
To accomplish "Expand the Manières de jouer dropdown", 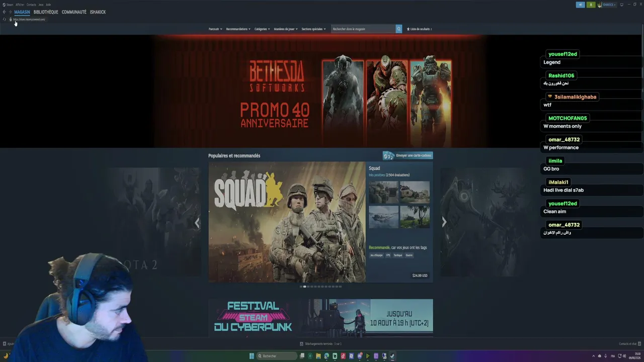I will click(x=286, y=29).
